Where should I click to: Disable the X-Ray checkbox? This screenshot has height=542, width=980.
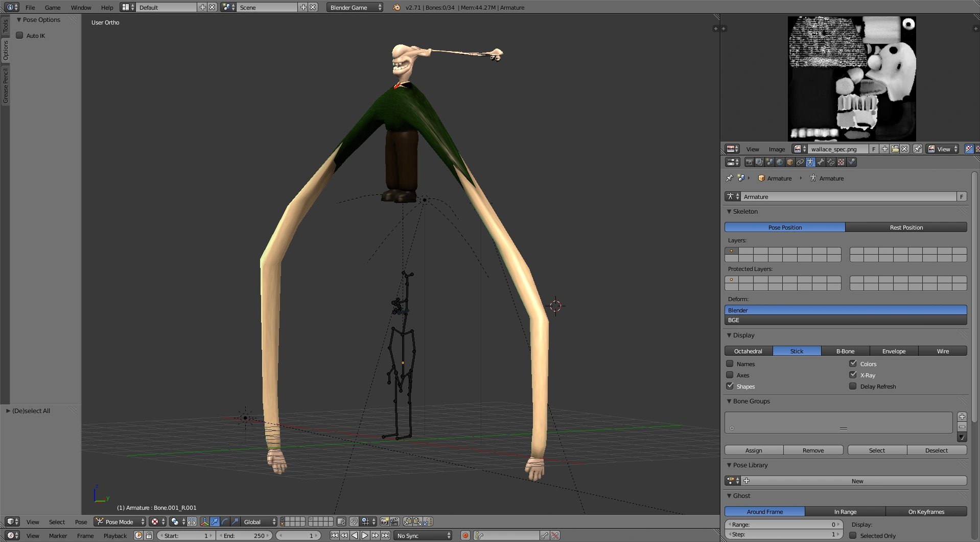(x=853, y=375)
